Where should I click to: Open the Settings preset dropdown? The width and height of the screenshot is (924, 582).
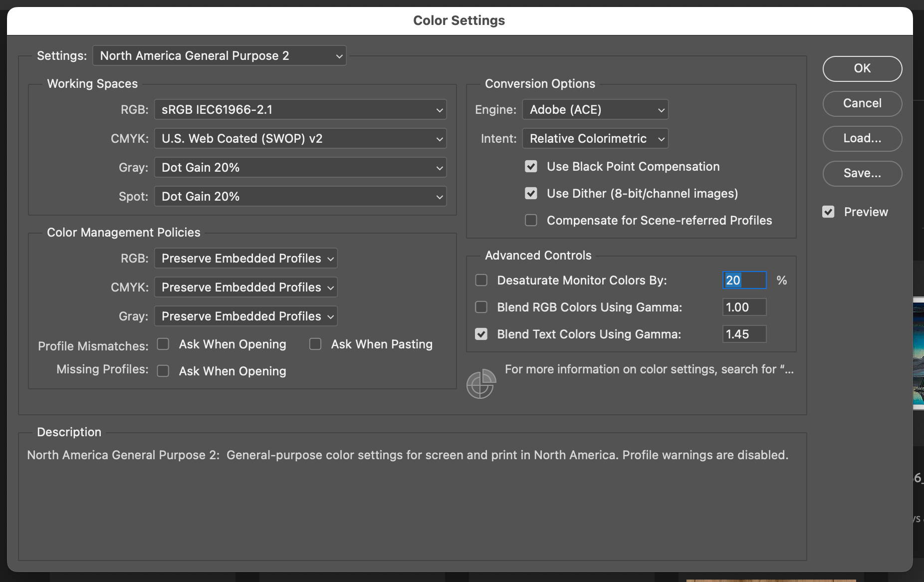(x=220, y=56)
